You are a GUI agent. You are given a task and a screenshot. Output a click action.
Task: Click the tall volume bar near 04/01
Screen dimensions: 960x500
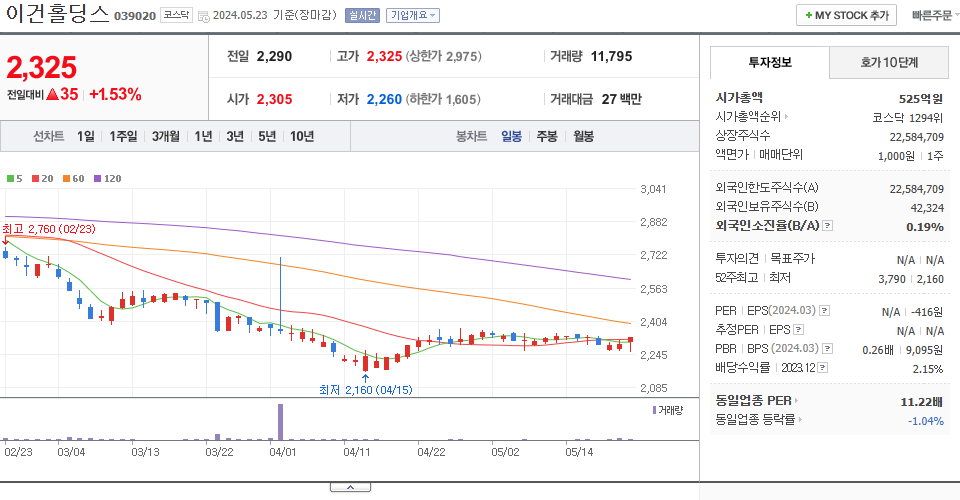pyautogui.click(x=280, y=422)
